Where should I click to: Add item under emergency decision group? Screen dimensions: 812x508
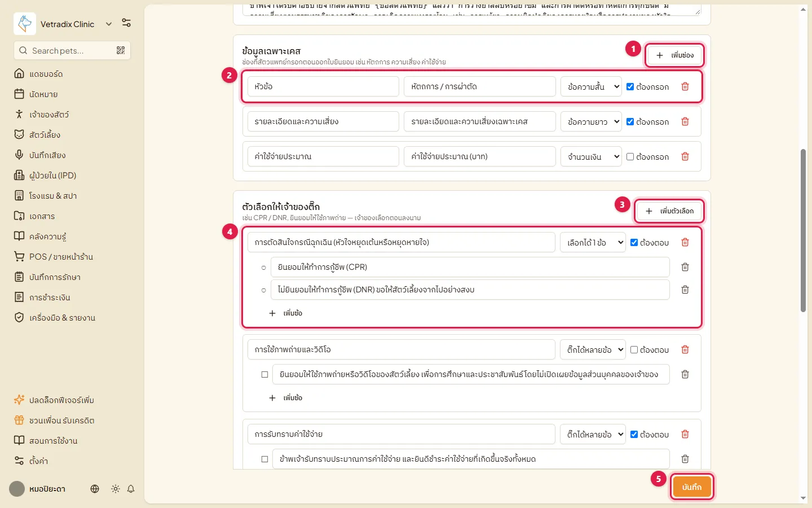(x=286, y=313)
